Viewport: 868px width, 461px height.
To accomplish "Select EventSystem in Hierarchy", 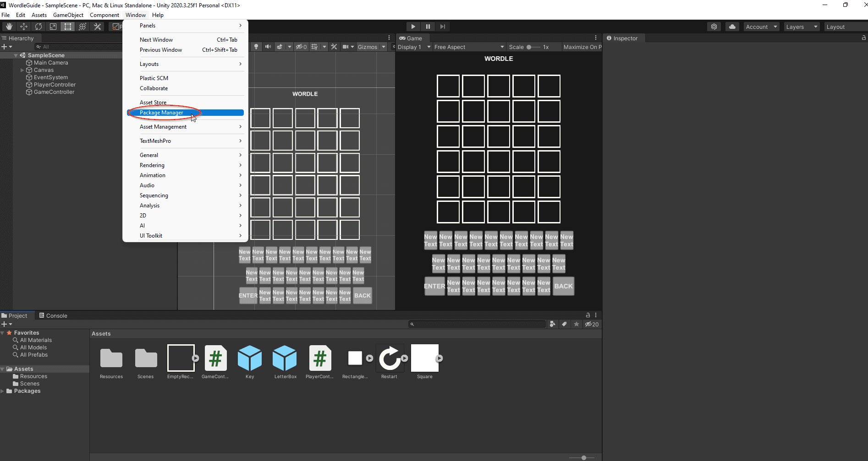I will pyautogui.click(x=51, y=77).
